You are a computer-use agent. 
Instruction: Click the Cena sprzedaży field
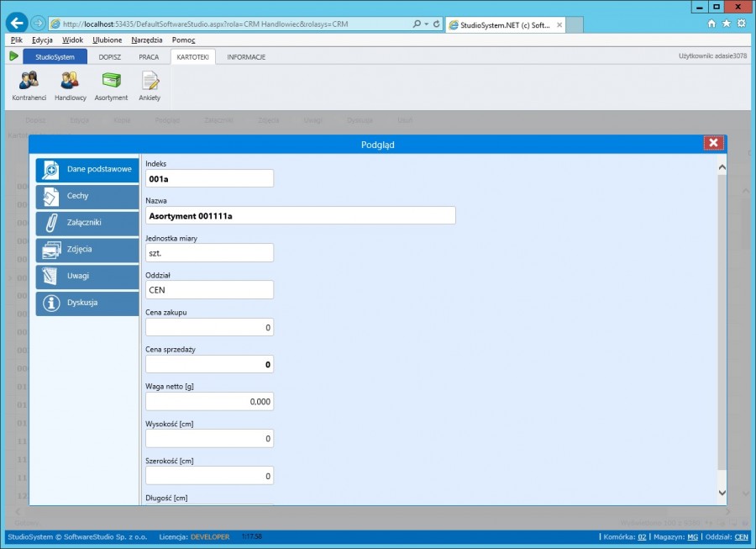pyautogui.click(x=209, y=364)
